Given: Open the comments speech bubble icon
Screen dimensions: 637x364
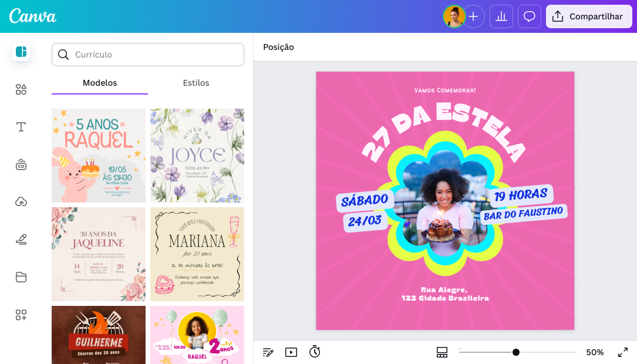Looking at the screenshot, I should [x=530, y=16].
